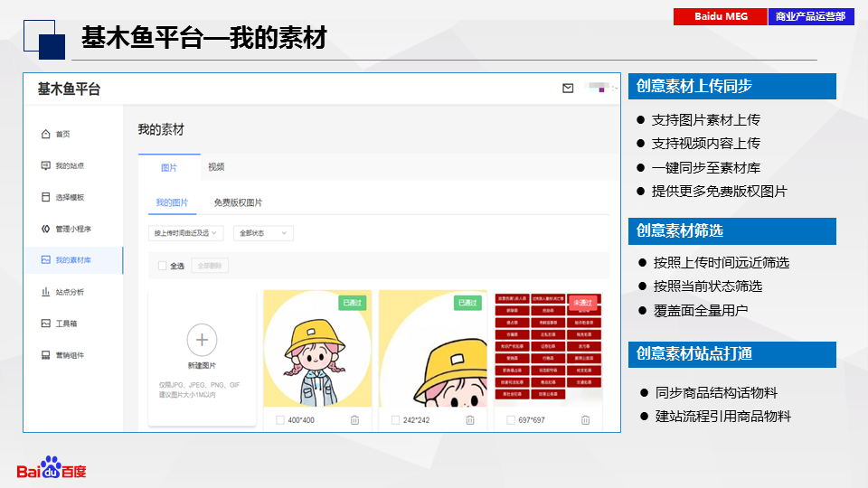Open 营销组件 in the sidebar menu
This screenshot has width=868, height=488.
70,354
